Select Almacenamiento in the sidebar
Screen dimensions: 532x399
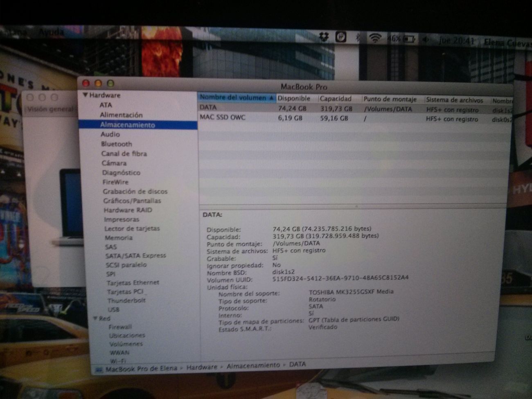pyautogui.click(x=128, y=125)
